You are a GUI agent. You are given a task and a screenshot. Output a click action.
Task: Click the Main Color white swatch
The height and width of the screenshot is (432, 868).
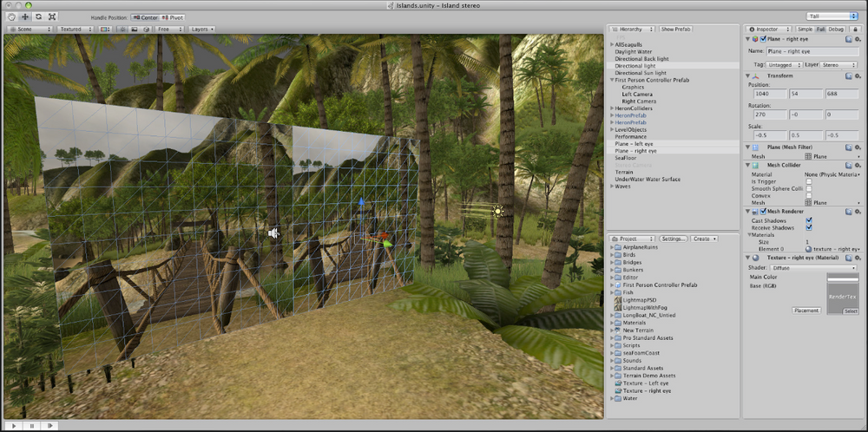coord(841,278)
